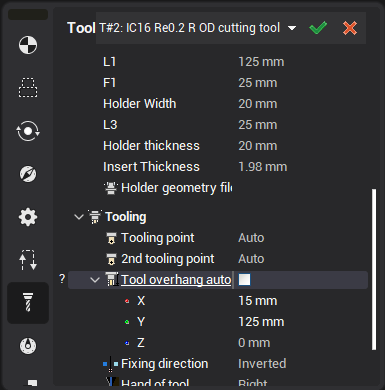This screenshot has width=385, height=390.
Task: Select the Insert Thickness label
Action: (151, 167)
